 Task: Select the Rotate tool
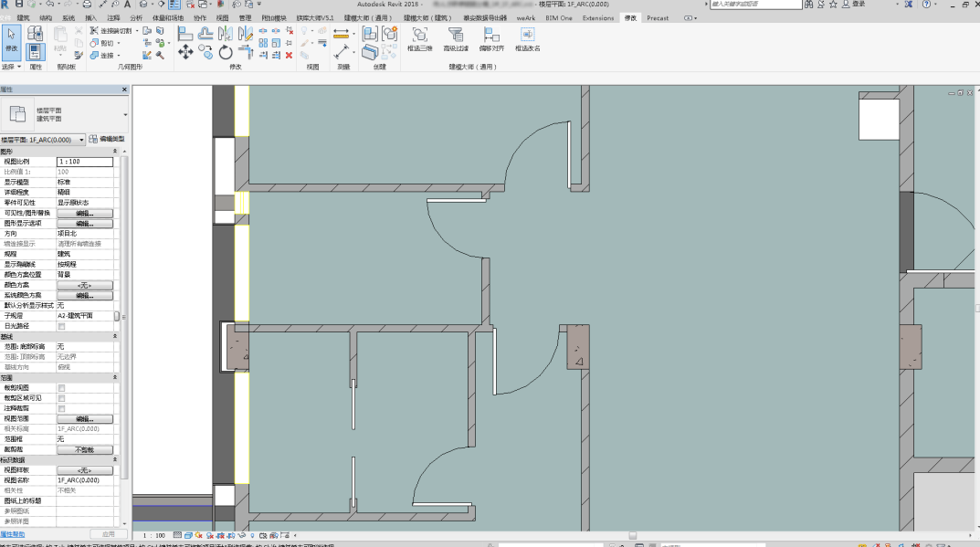pos(226,53)
